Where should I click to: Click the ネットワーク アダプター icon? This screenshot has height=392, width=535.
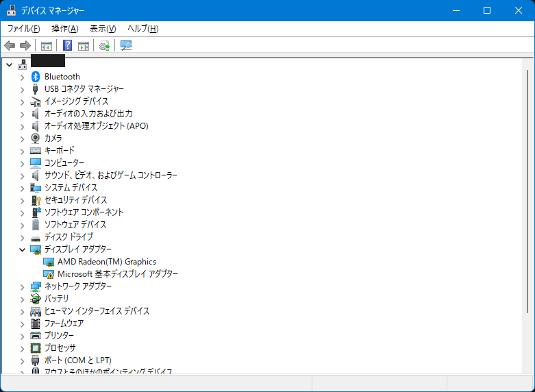tap(36, 286)
